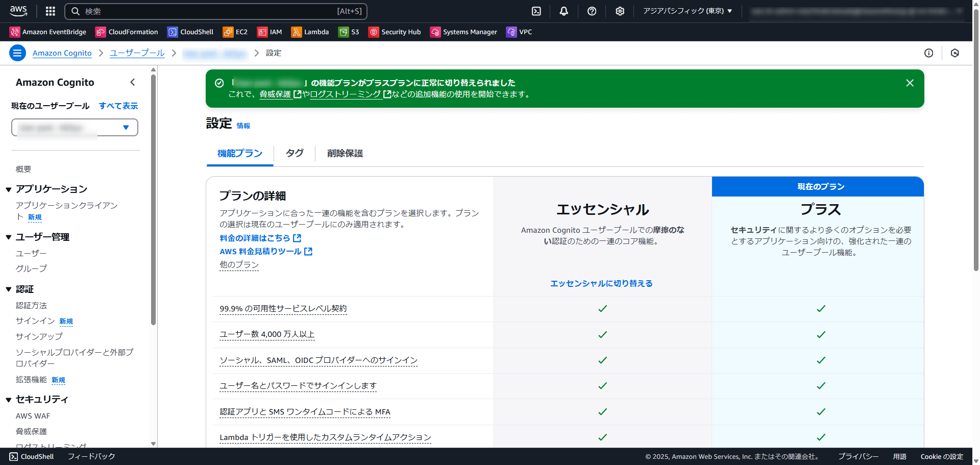Click エッセンシャルに切り替える link
Screen dimensions: 980x465
point(601,283)
